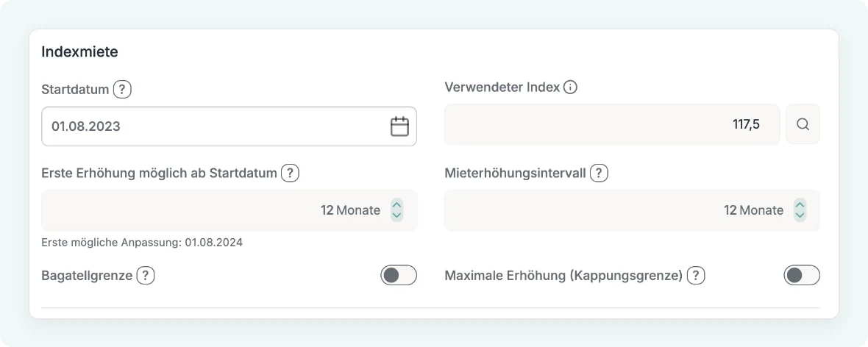Click the Erste Erhöhung 12 Monate field
The image size is (868, 347).
(230, 210)
